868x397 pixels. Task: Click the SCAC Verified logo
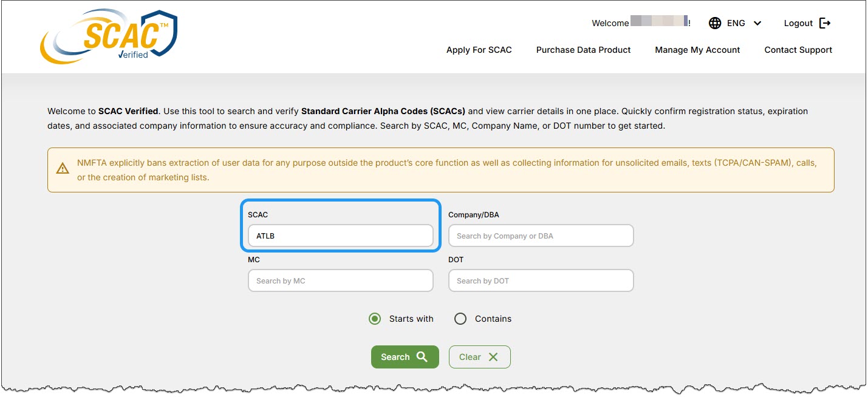pos(109,38)
